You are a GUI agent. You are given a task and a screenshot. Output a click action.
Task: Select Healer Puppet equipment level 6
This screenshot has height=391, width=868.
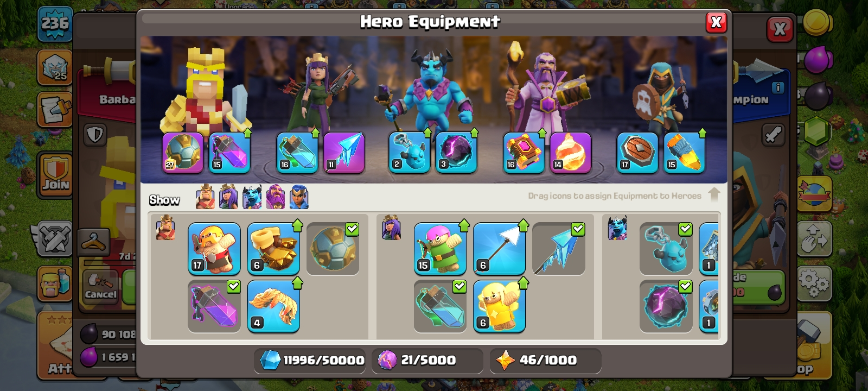click(499, 306)
